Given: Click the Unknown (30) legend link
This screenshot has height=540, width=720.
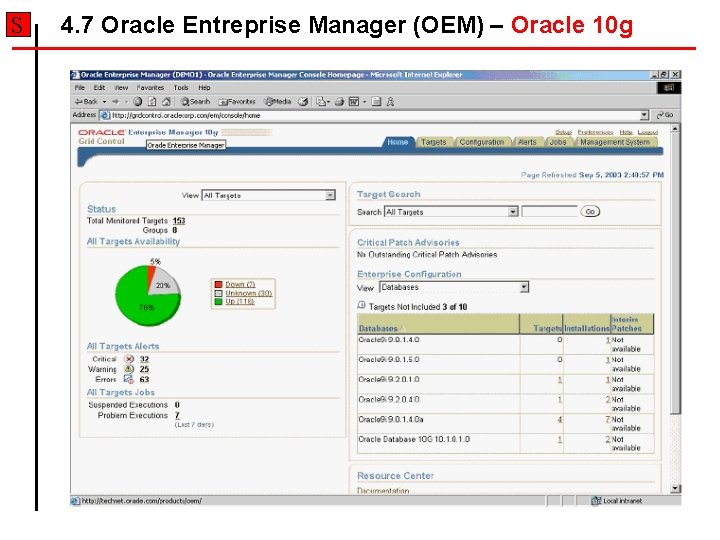Looking at the screenshot, I should click(248, 293).
